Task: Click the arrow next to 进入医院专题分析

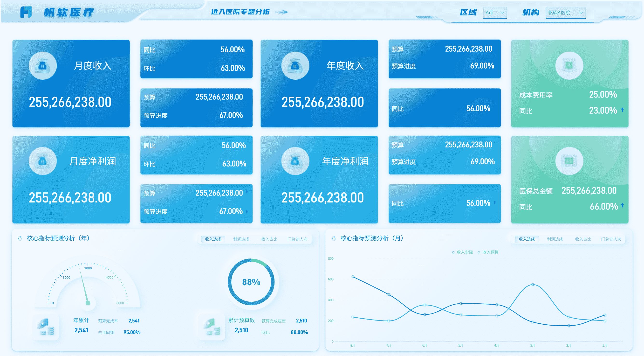Action: pyautogui.click(x=282, y=12)
